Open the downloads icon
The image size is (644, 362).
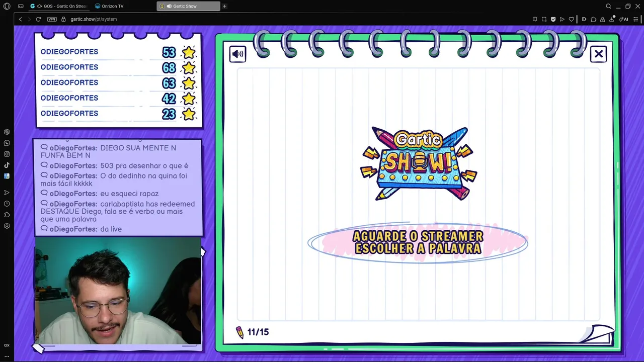[612, 19]
